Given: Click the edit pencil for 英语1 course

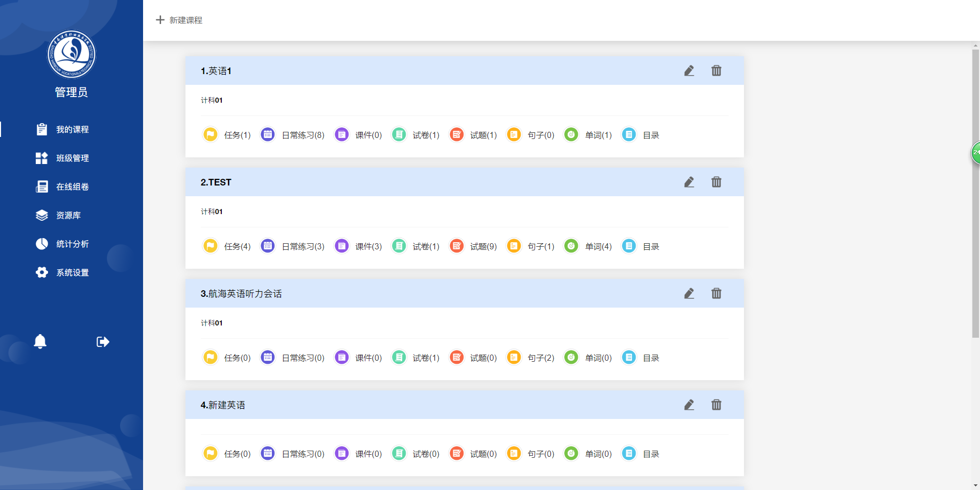Looking at the screenshot, I should coord(689,71).
